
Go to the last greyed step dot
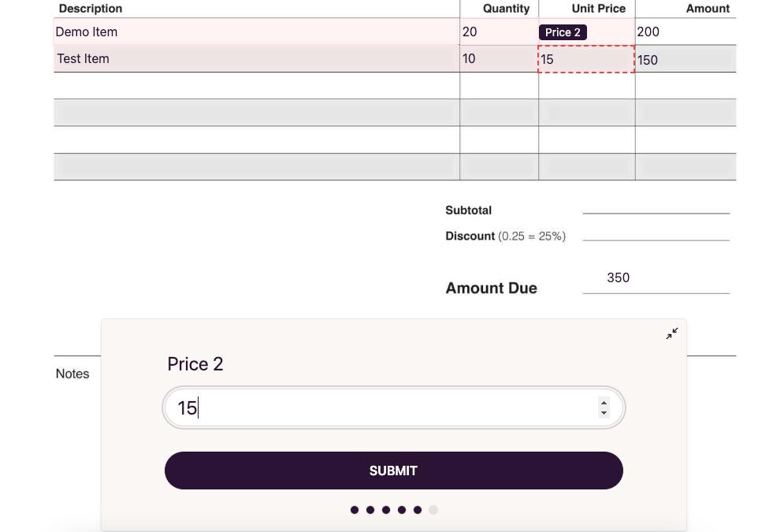pos(433,510)
